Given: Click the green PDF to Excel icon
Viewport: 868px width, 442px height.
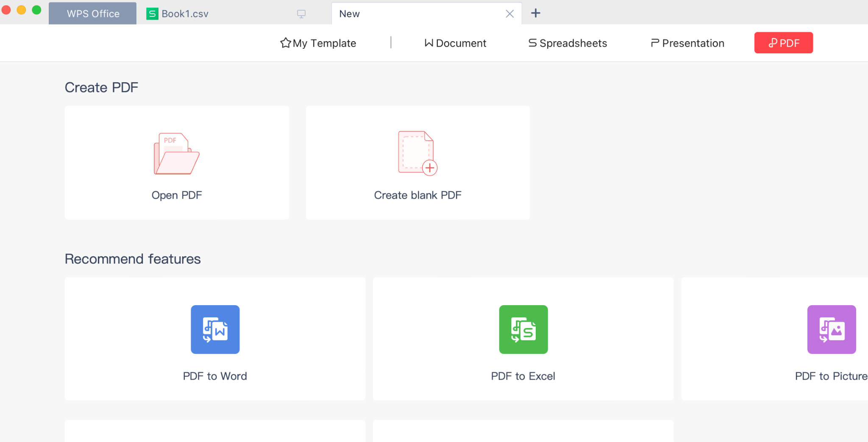Looking at the screenshot, I should pyautogui.click(x=523, y=329).
